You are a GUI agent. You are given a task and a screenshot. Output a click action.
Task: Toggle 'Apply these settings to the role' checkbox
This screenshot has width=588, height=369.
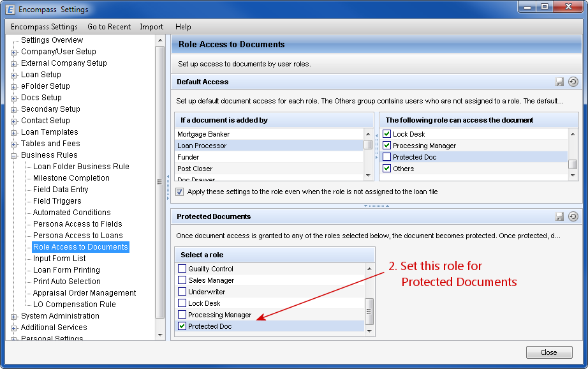click(180, 192)
